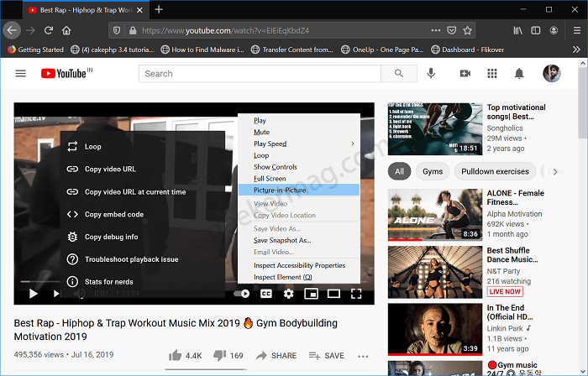Switch to theater mode in the player
588x376 pixels.
point(333,294)
